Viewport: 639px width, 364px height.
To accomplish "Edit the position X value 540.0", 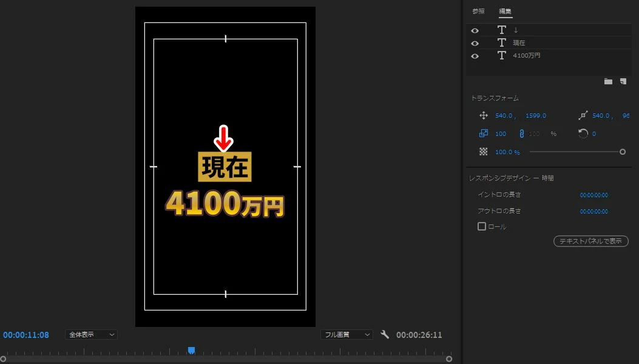I will click(x=504, y=116).
